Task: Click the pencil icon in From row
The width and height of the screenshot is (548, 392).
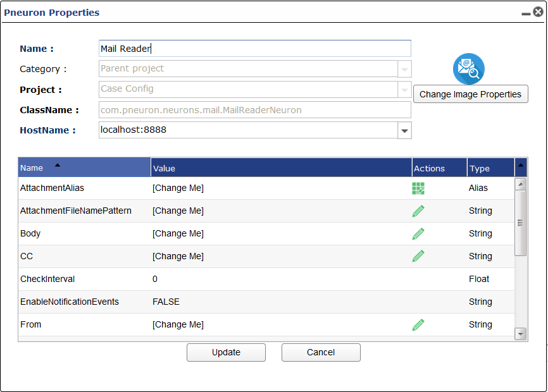Action: coord(418,324)
